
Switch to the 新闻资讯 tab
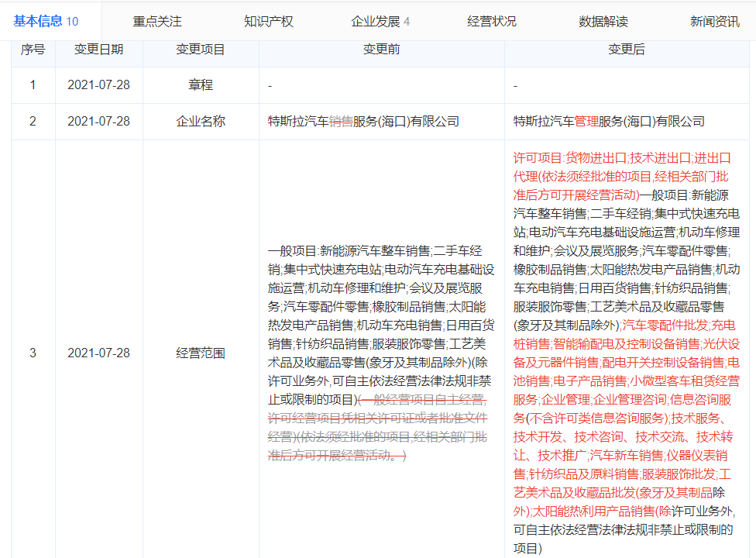[714, 21]
